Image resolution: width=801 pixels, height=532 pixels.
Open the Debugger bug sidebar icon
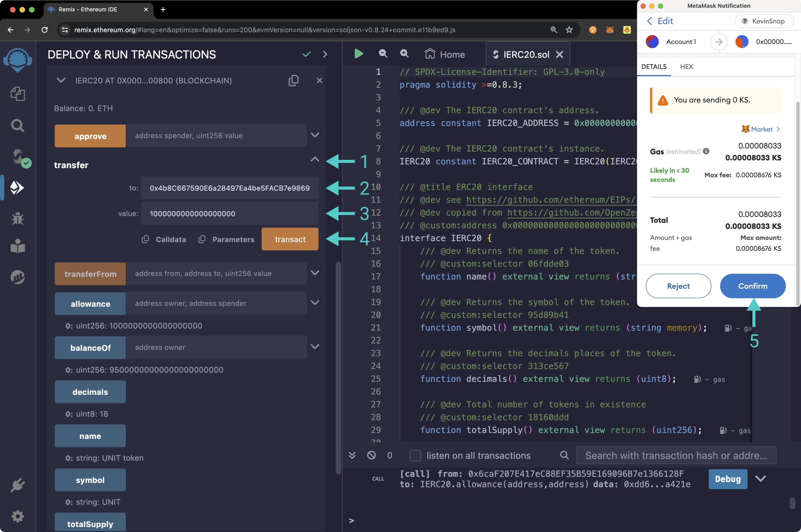coord(18,219)
